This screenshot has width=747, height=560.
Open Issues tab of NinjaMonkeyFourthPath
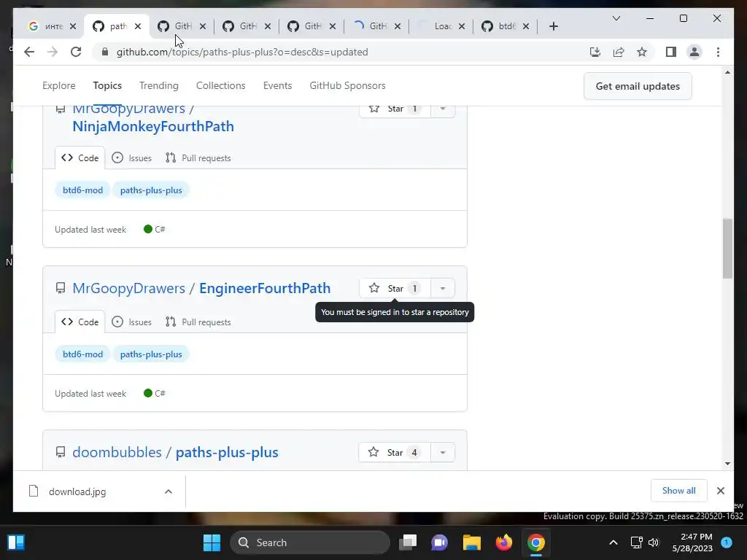[x=131, y=158]
